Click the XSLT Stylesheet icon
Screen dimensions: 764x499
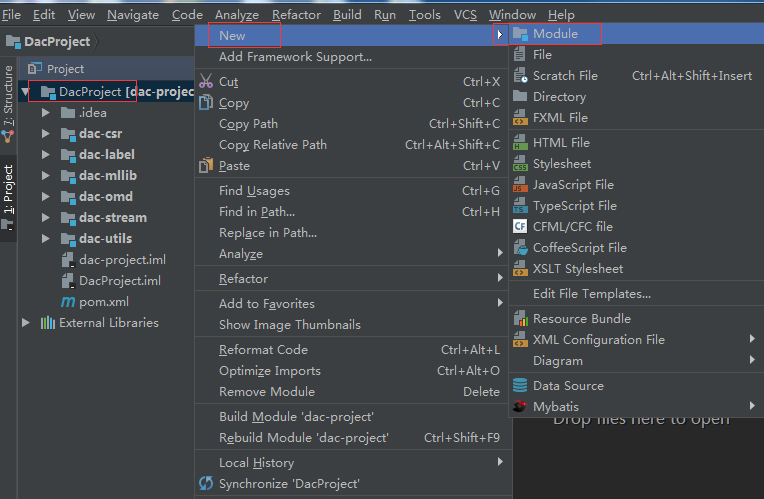point(520,269)
